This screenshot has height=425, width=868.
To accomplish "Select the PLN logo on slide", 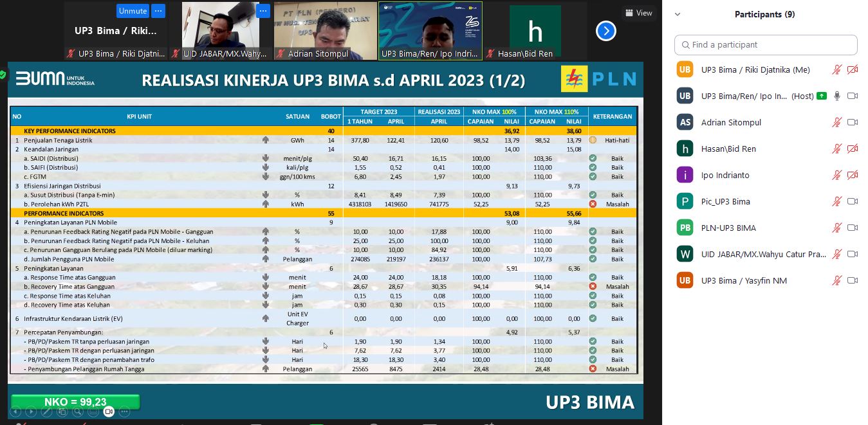I will click(x=599, y=79).
